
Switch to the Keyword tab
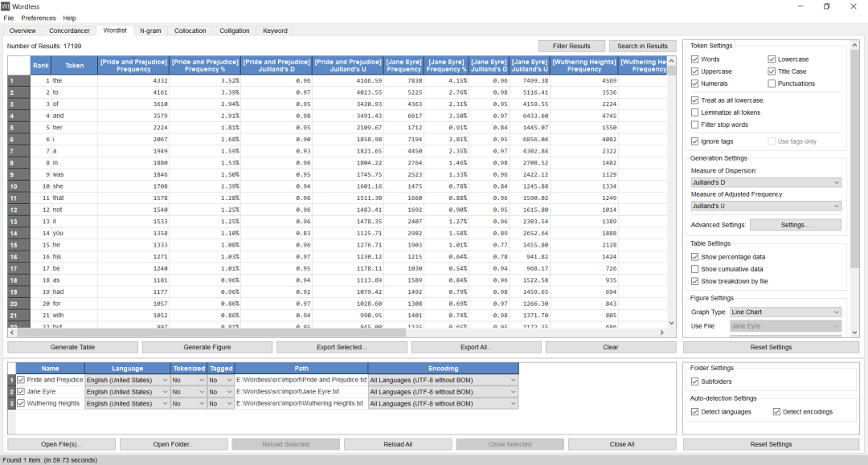(275, 31)
